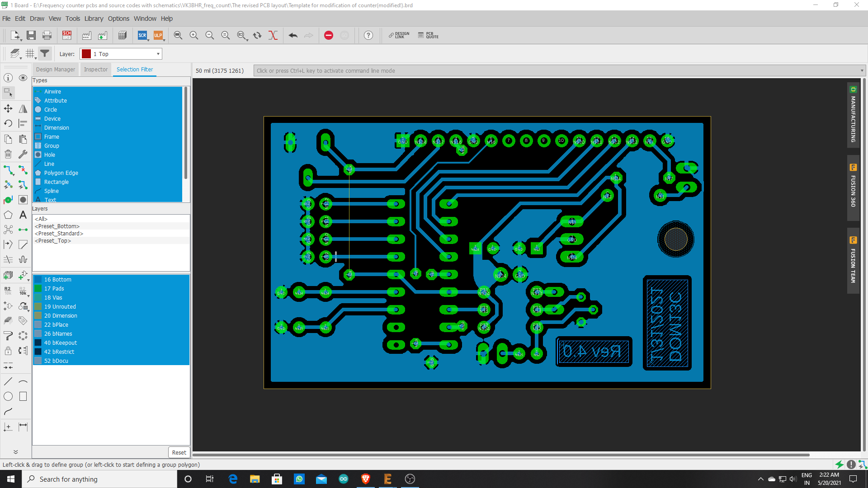Image resolution: width=868 pixels, height=488 pixels.
Task: Click the red layer color swatch beside Layer
Action: (x=85, y=53)
